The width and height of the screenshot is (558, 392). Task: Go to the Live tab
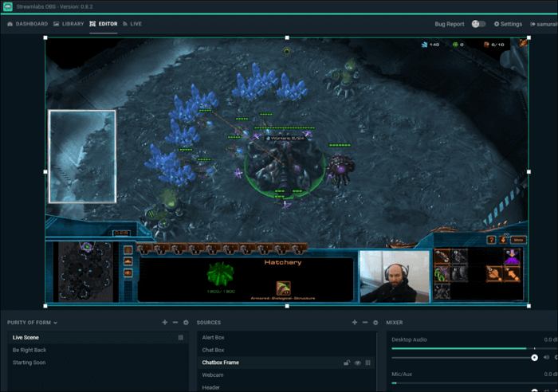click(x=132, y=24)
